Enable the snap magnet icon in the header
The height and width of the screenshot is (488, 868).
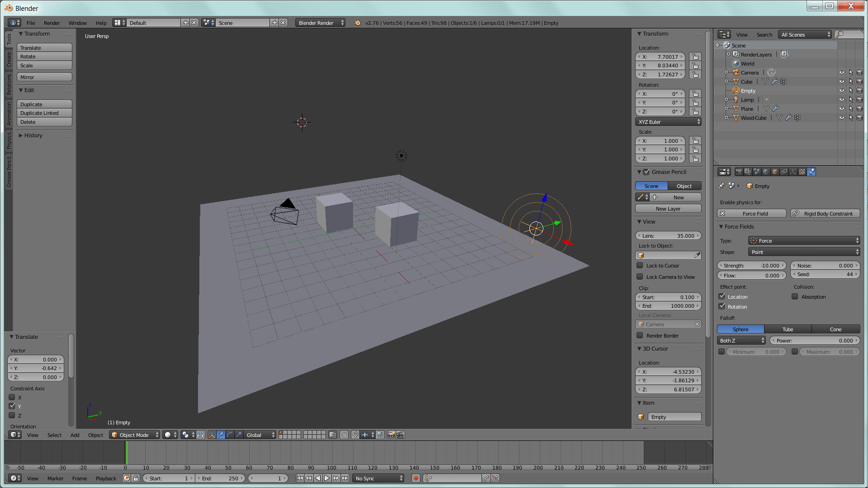355,435
